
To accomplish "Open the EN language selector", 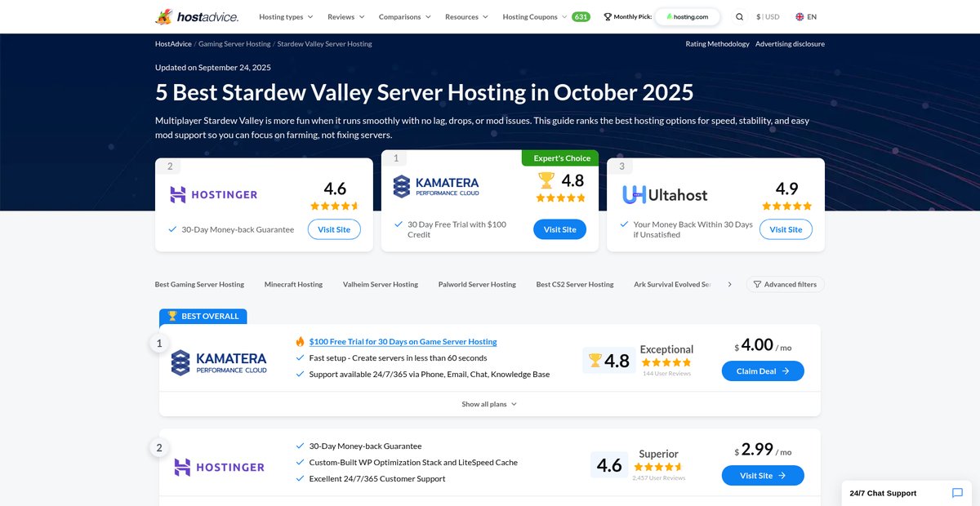I will point(805,16).
